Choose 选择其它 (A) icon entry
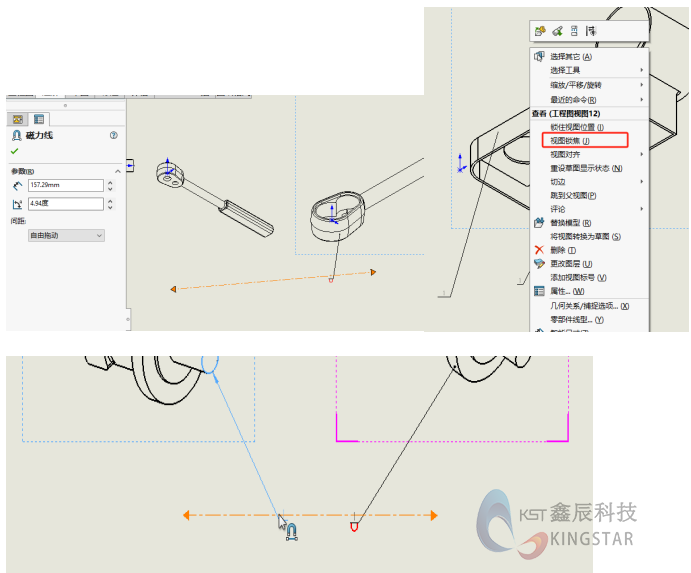 pos(539,56)
